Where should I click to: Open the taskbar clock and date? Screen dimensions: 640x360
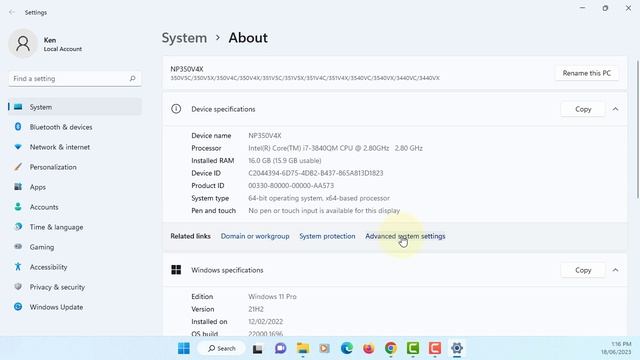click(616, 348)
